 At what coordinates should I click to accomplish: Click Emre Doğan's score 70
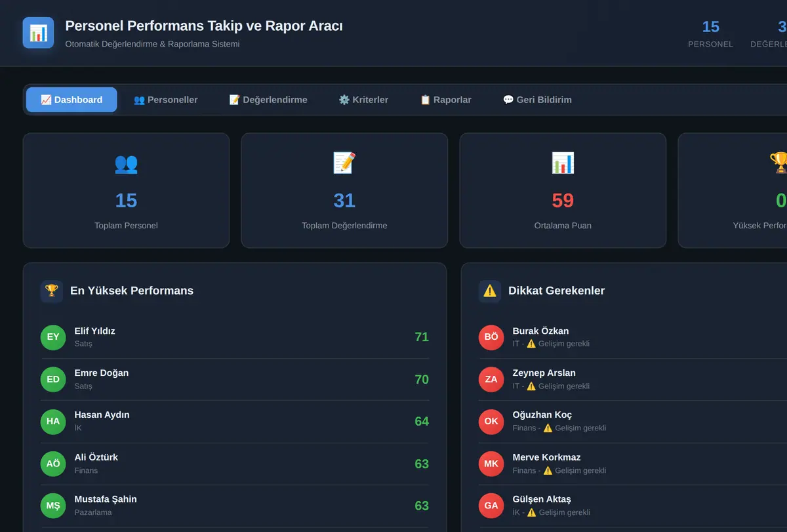(x=422, y=379)
